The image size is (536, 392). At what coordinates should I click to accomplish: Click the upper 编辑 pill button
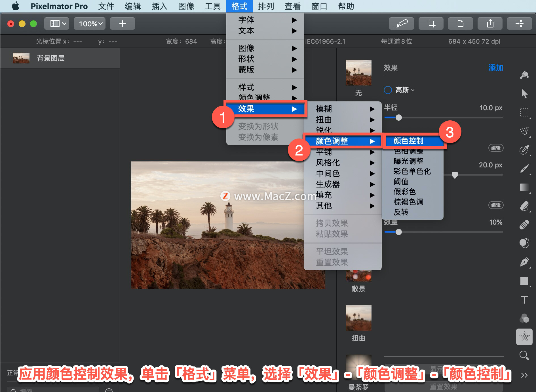coord(496,148)
